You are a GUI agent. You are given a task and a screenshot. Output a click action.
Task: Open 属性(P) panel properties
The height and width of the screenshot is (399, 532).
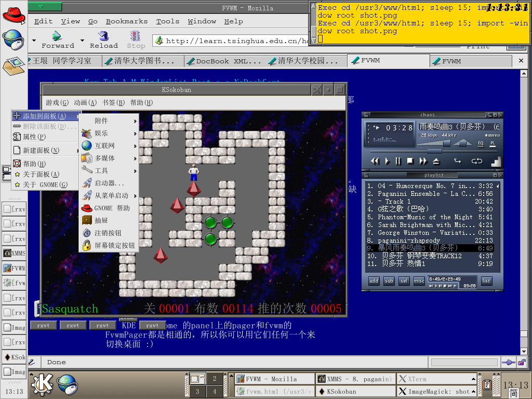tap(46, 137)
